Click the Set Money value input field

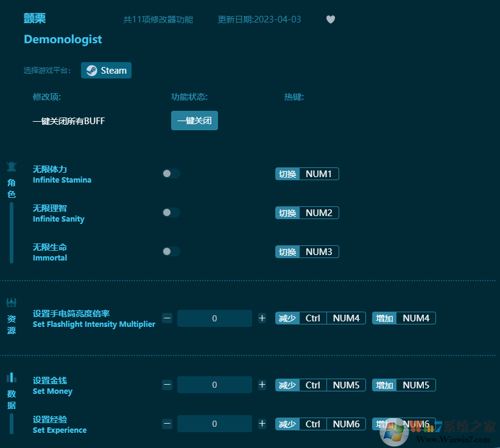point(214,384)
